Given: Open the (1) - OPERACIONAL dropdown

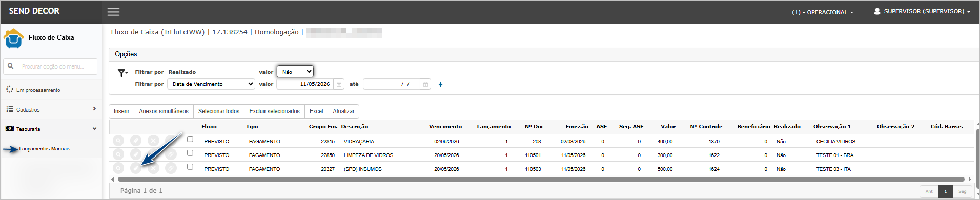Looking at the screenshot, I should (x=823, y=12).
